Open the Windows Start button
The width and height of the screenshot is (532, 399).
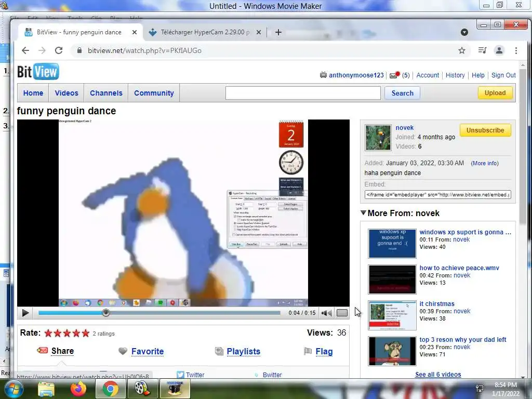coord(14,389)
